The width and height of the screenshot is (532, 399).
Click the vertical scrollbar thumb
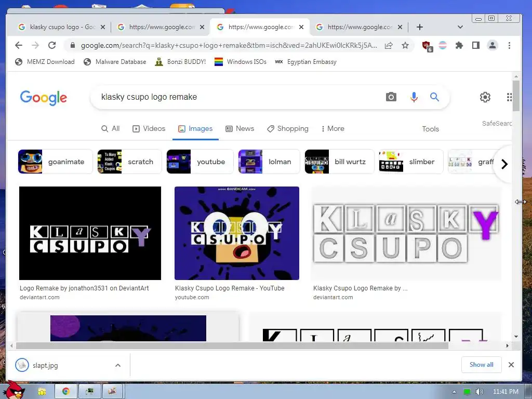pos(516,96)
